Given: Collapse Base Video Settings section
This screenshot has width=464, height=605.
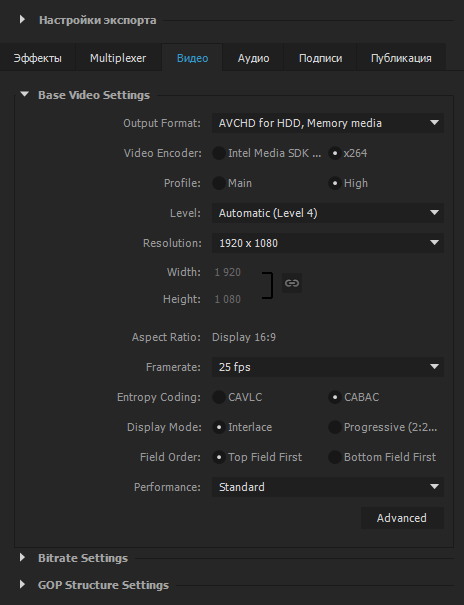Looking at the screenshot, I should 24,94.
